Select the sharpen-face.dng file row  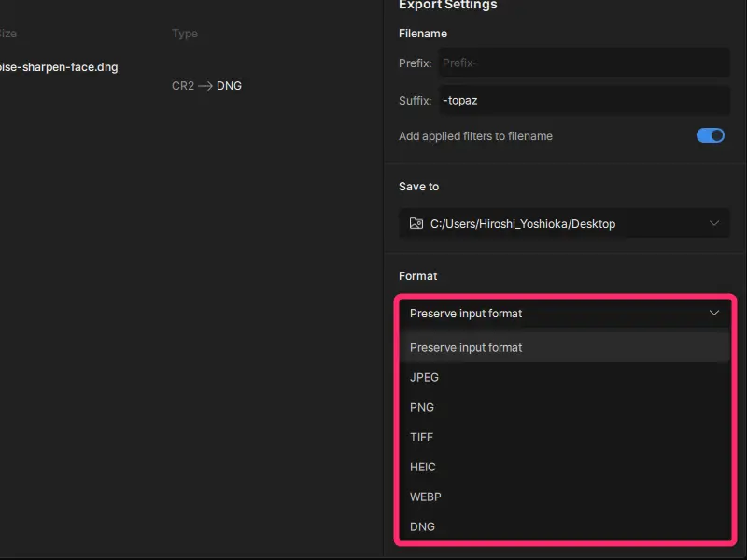pos(58,67)
